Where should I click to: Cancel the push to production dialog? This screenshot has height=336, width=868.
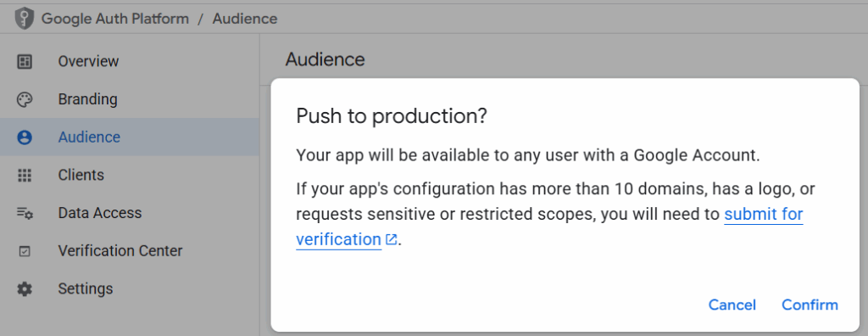point(732,305)
